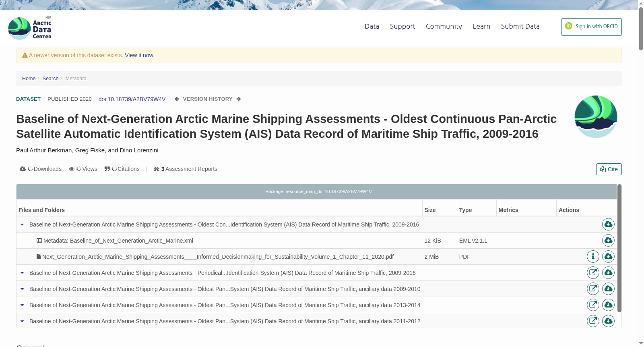The width and height of the screenshot is (644, 347).
Task: Click the Citations quote metric icon
Action: coord(107,169)
